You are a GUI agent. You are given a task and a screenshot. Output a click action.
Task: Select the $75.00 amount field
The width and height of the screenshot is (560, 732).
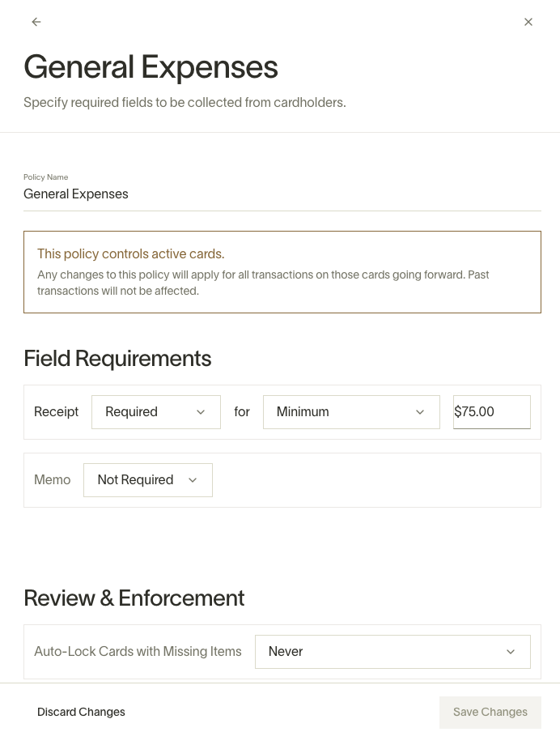[492, 412]
